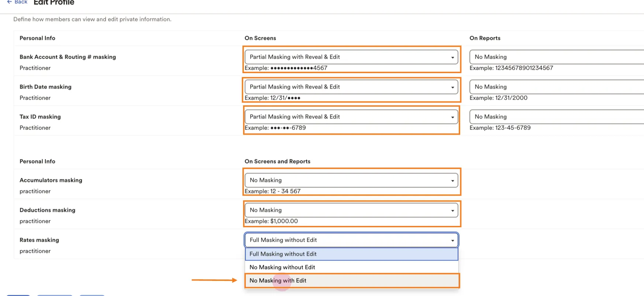Open Bank Account On Reports No Masking dropdown
This screenshot has height=296, width=644.
point(557,57)
